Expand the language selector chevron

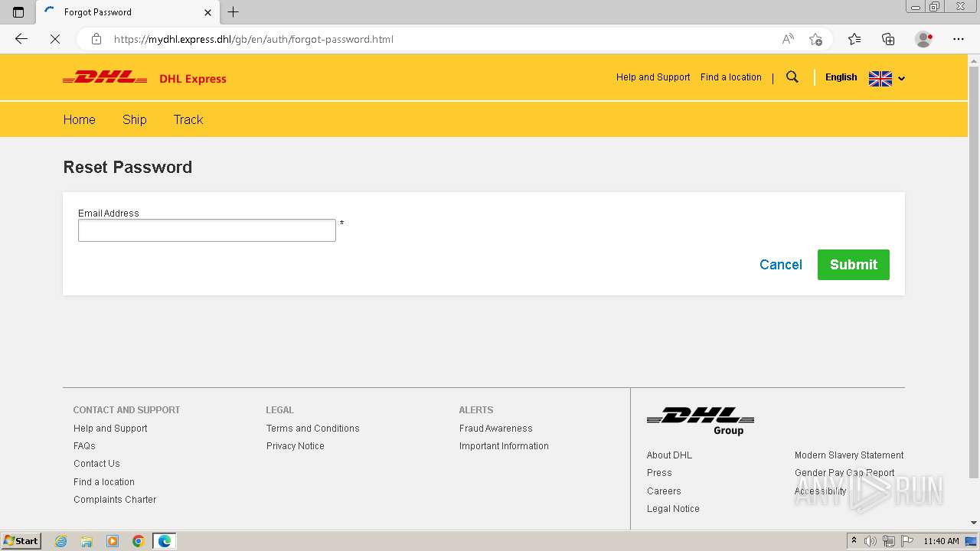pyautogui.click(x=901, y=78)
